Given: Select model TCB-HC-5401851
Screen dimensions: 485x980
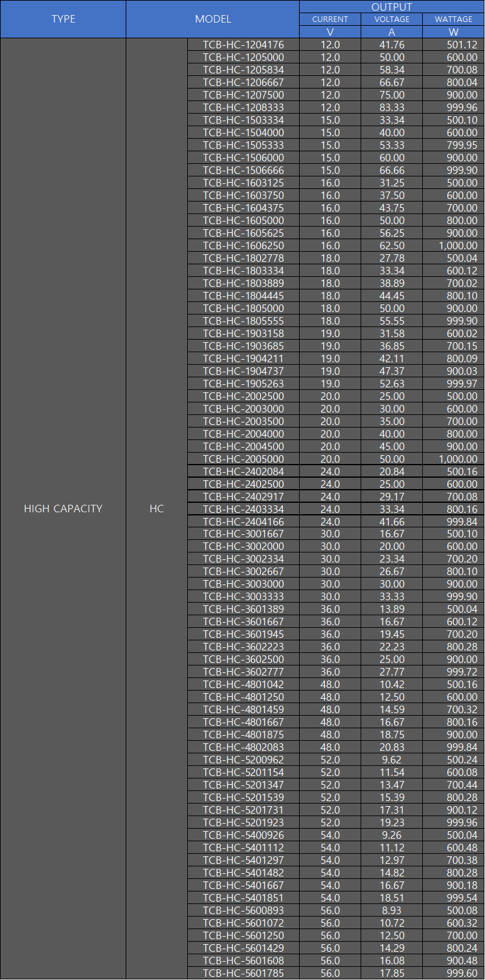Looking at the screenshot, I should point(243,898).
